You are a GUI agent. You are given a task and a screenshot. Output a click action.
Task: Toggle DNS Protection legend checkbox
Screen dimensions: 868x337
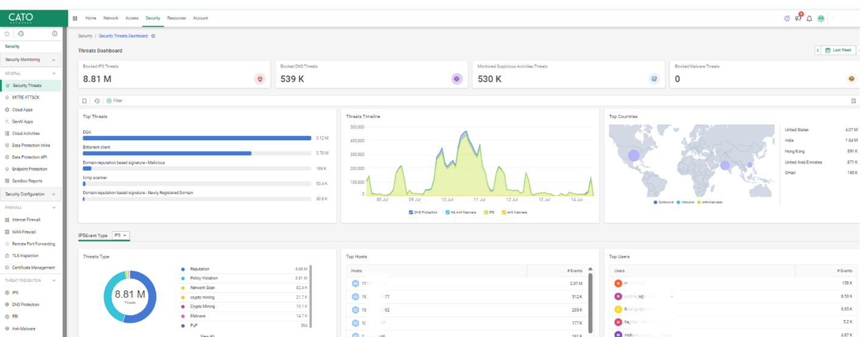[411, 213]
